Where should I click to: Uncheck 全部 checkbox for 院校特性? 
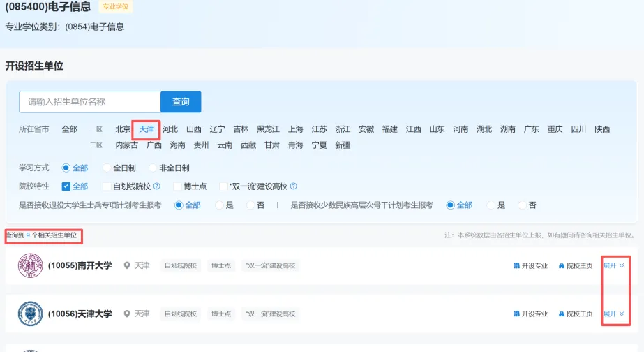tap(66, 186)
